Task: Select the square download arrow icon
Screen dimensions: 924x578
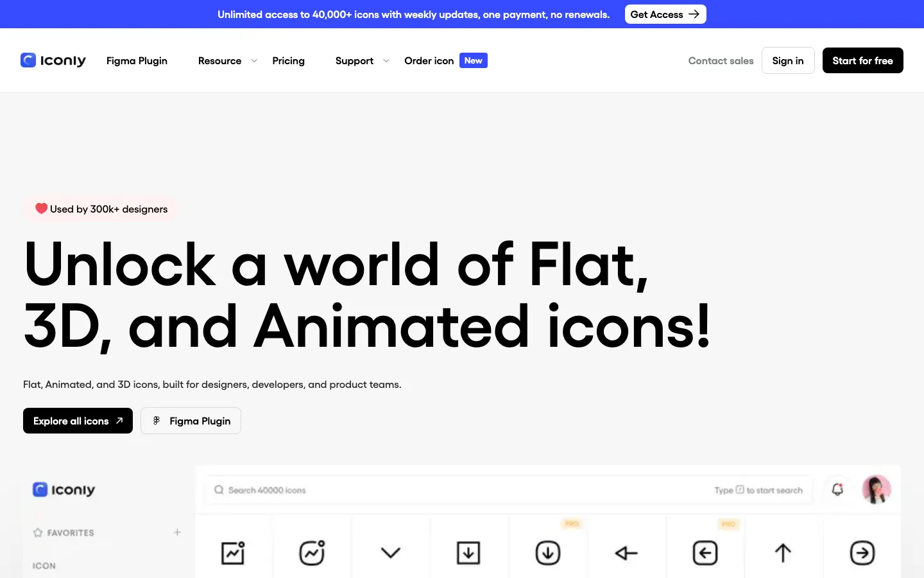Action: tap(468, 552)
